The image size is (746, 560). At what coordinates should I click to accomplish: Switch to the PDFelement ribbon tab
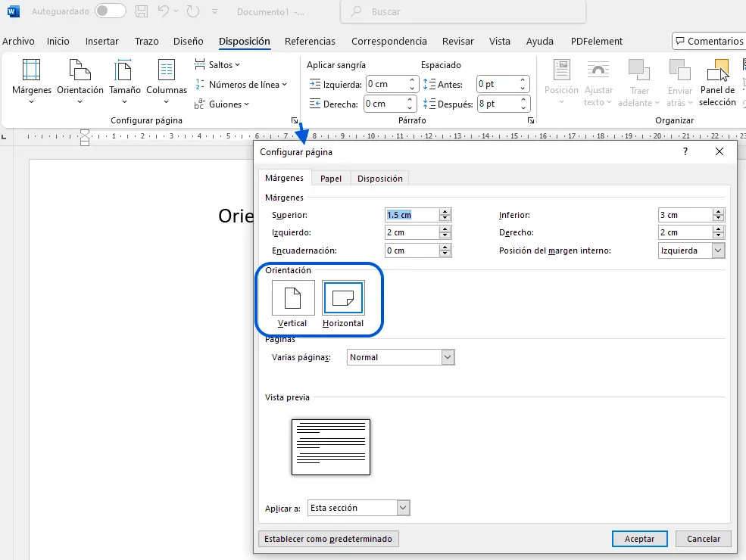(597, 42)
